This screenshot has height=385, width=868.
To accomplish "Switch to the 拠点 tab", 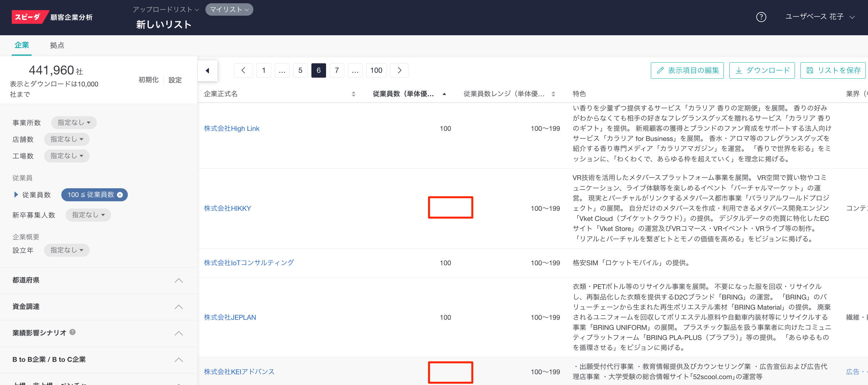I will (57, 45).
